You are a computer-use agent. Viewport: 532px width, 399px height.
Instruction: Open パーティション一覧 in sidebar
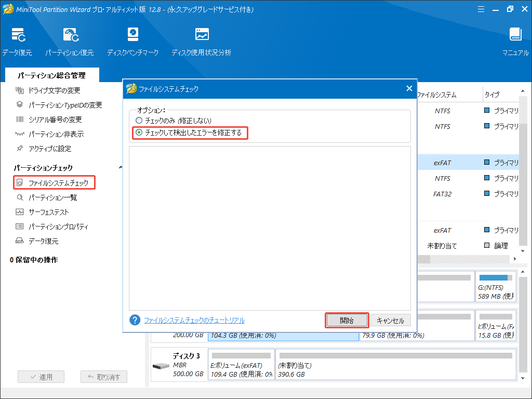click(46, 197)
